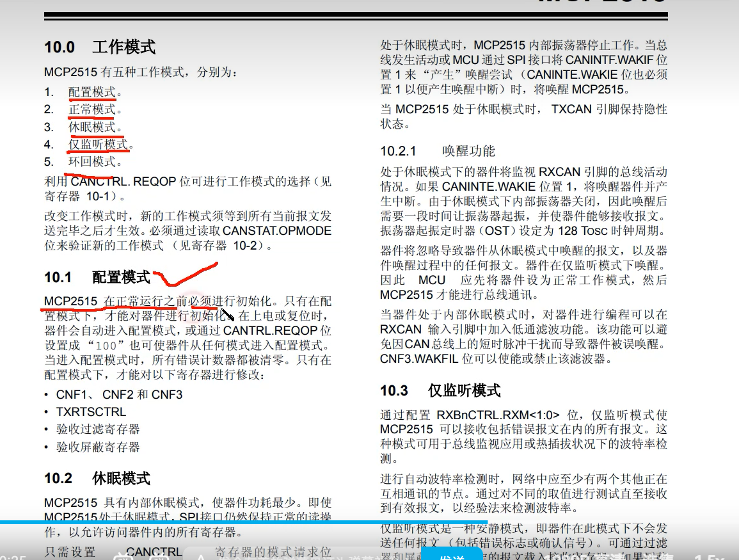Click the text "128 Tosc"
This screenshot has width=739, height=560.
pyautogui.click(x=583, y=231)
